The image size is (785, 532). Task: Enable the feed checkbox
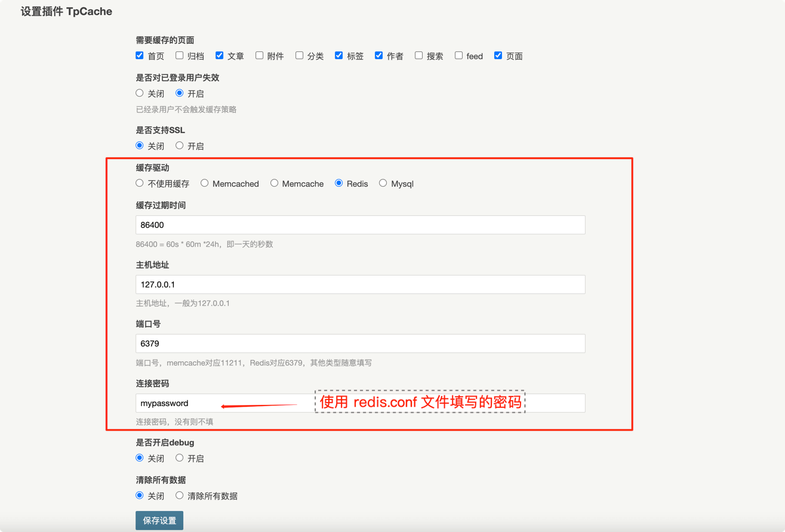tap(458, 55)
